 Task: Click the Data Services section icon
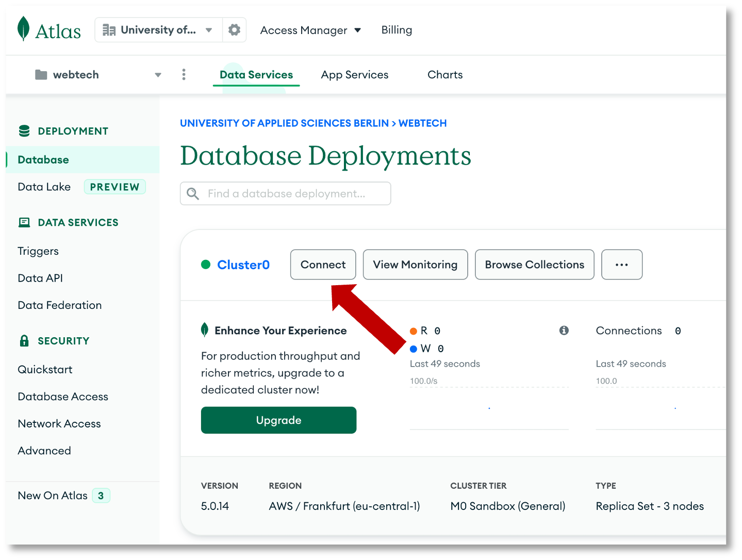(x=24, y=222)
